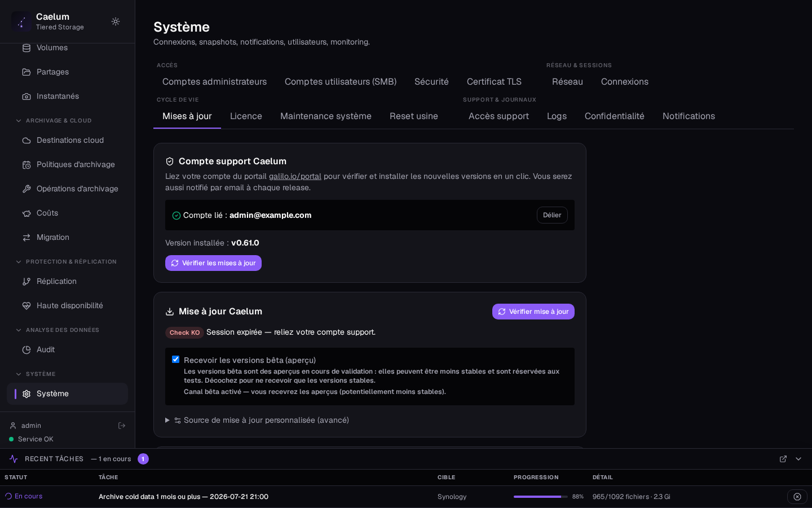812x508 pixels.
Task: Collapse the Protection & Réplication section
Action: pyautogui.click(x=19, y=262)
